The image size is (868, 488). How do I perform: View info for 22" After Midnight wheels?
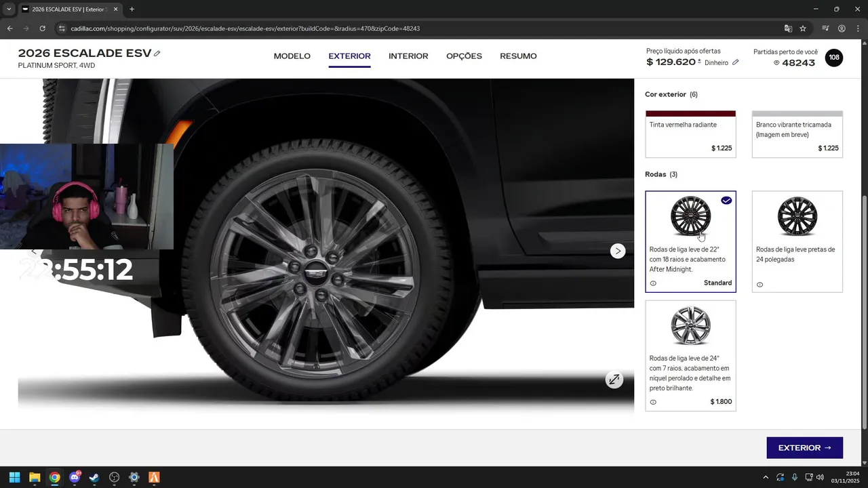653,283
